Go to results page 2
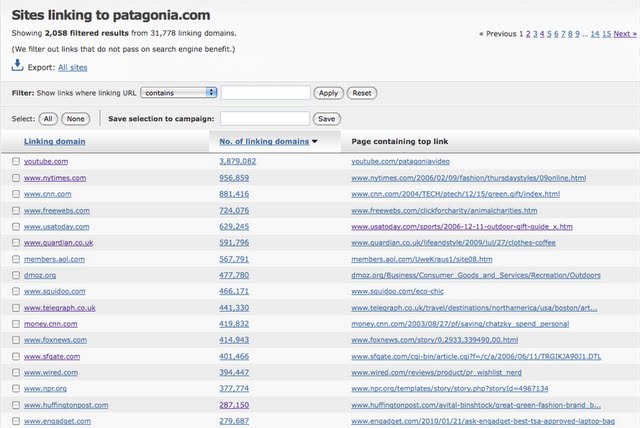640x428 pixels. pos(528,34)
